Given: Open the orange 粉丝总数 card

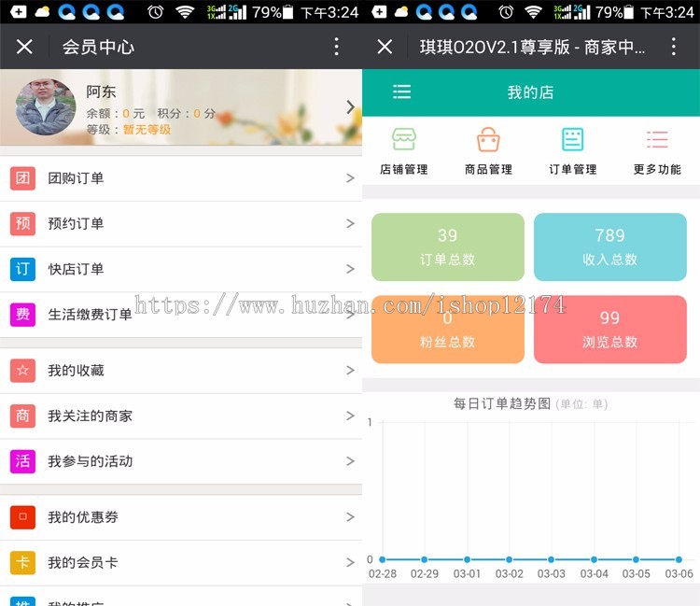Looking at the screenshot, I should 448,329.
